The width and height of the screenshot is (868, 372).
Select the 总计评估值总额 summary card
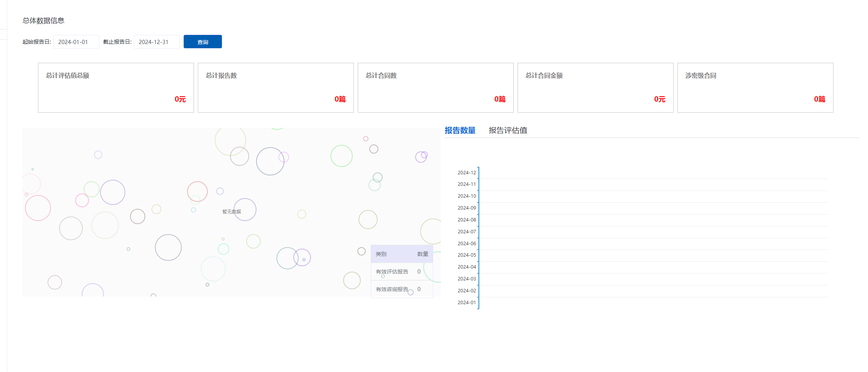coord(116,88)
